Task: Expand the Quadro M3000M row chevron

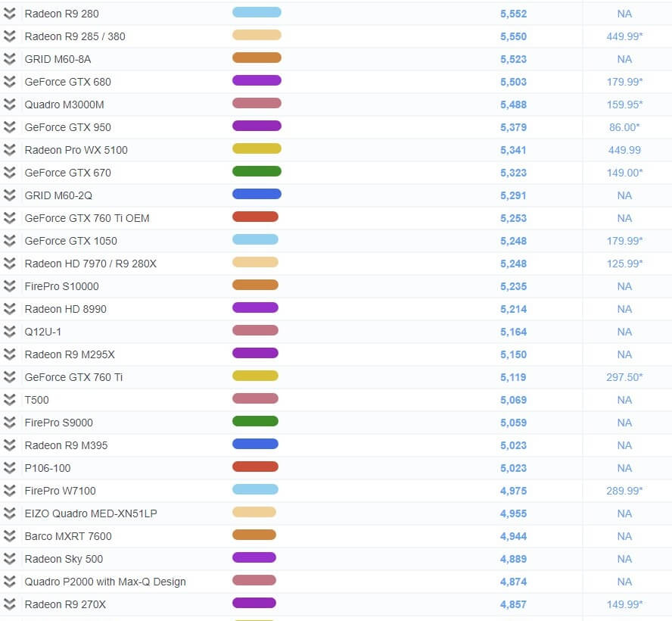Action: click(x=9, y=105)
